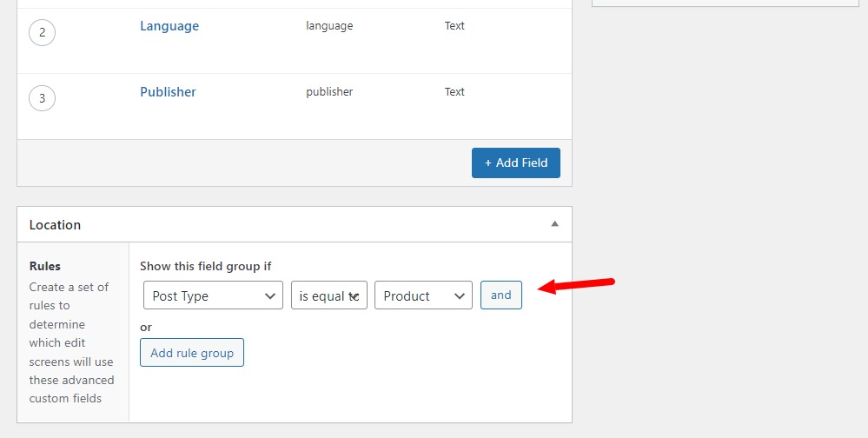Collapse the Location panel with the triangle
868x438 pixels.
554,224
